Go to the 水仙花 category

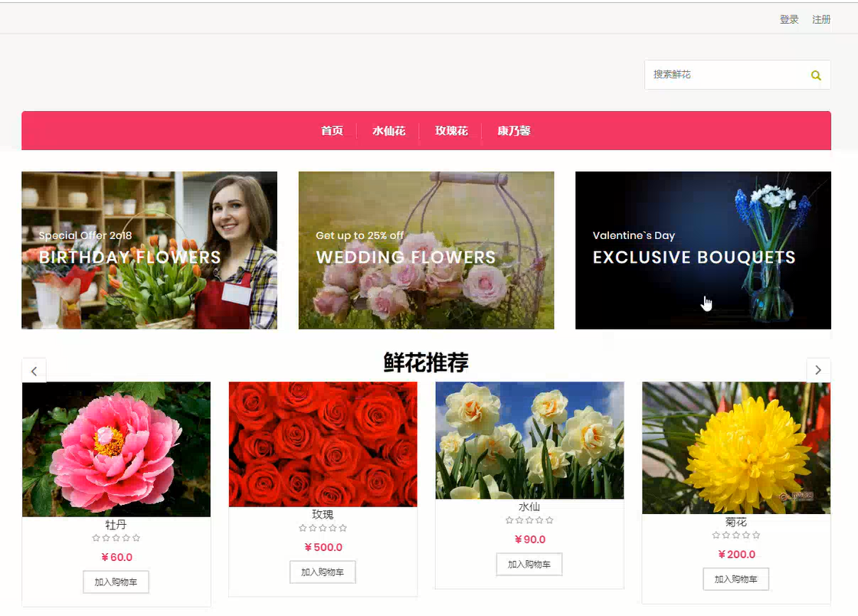point(388,131)
